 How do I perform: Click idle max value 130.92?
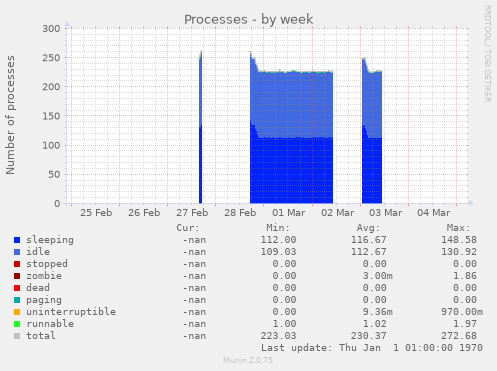(x=459, y=252)
